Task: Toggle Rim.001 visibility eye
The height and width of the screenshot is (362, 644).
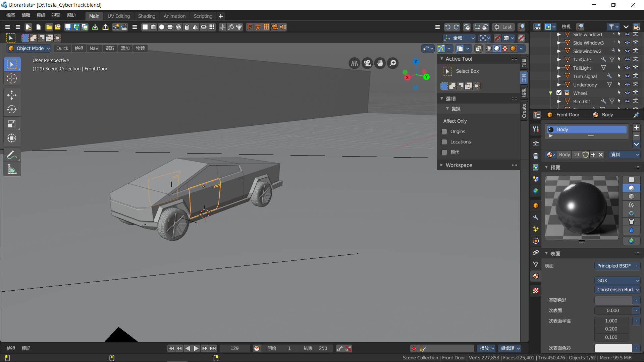Action: tap(627, 101)
